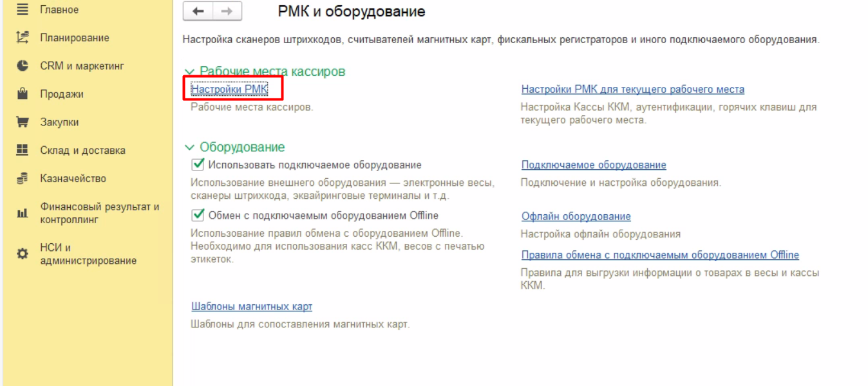
Task: Collapse the Рабочие места кассиров section
Action: [189, 72]
